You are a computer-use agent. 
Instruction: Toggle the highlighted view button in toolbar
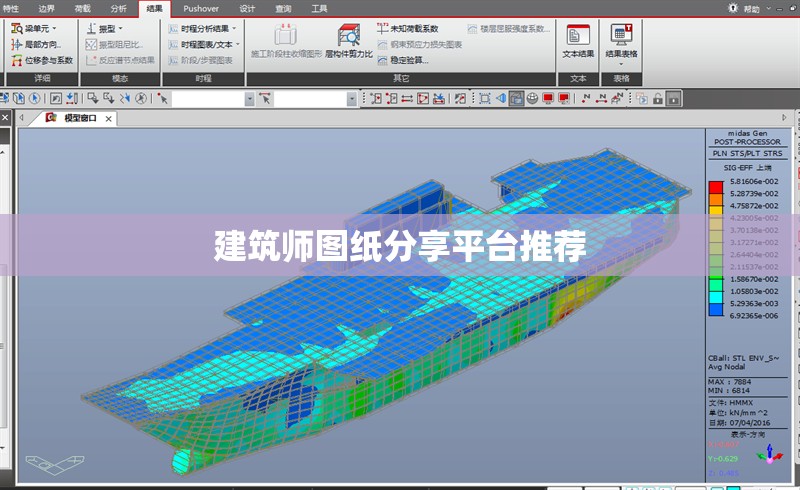click(x=516, y=98)
